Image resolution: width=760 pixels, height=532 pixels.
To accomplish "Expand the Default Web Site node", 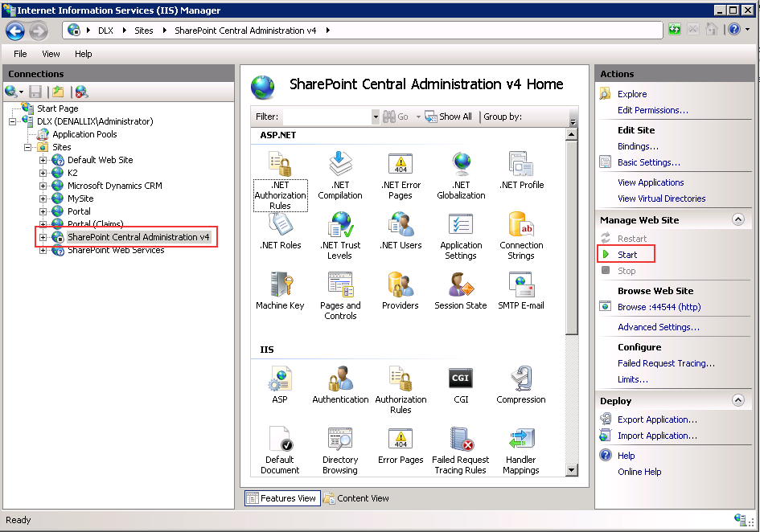I will [43, 160].
